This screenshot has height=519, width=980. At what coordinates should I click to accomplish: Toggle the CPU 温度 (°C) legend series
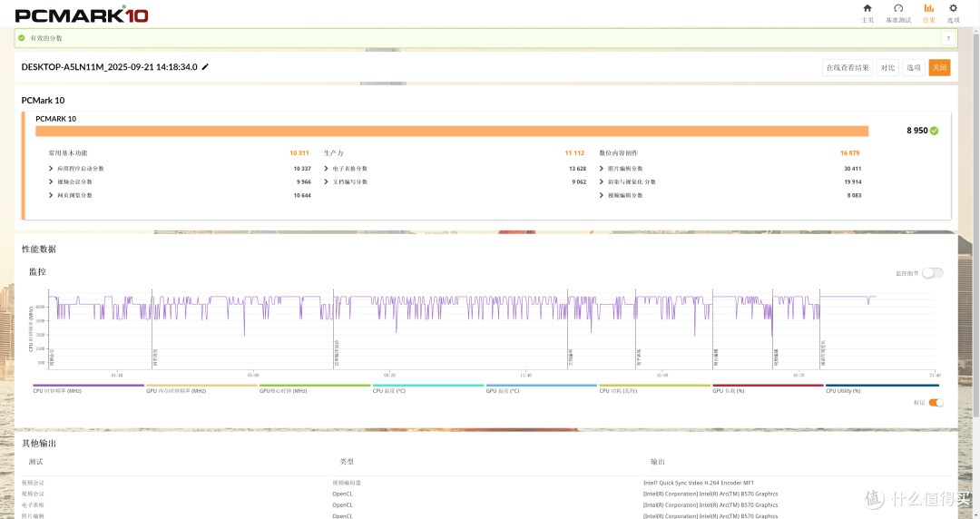(x=428, y=388)
